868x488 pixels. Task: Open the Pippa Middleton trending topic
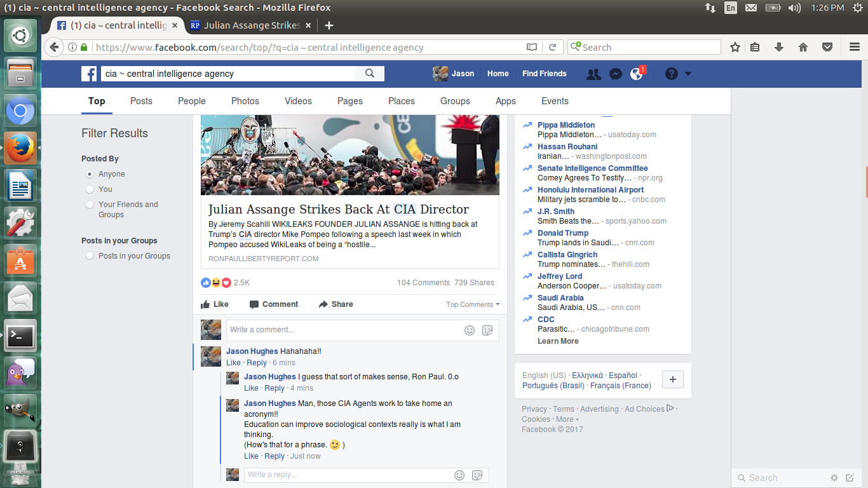[566, 125]
